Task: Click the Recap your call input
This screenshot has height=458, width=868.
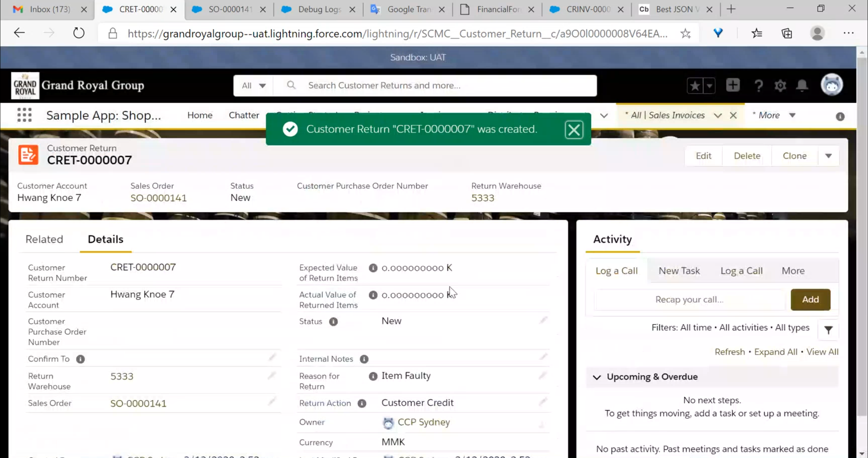Action: [x=689, y=299]
